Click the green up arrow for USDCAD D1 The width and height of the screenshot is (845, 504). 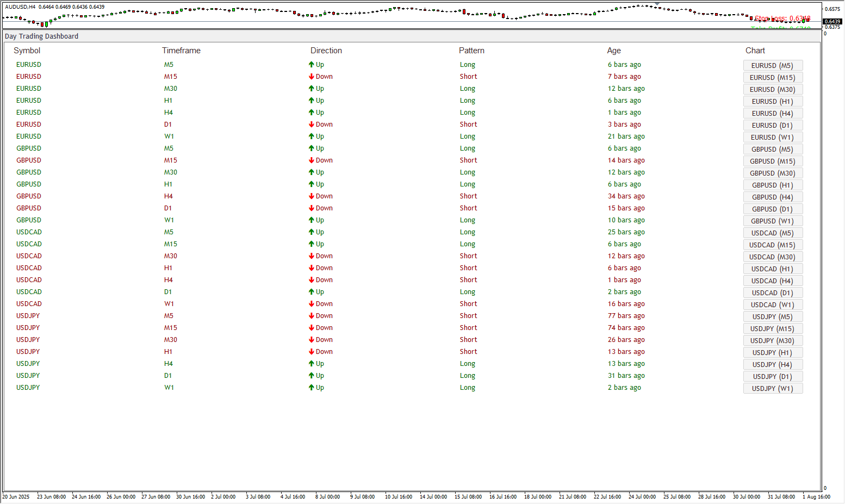pyautogui.click(x=312, y=292)
